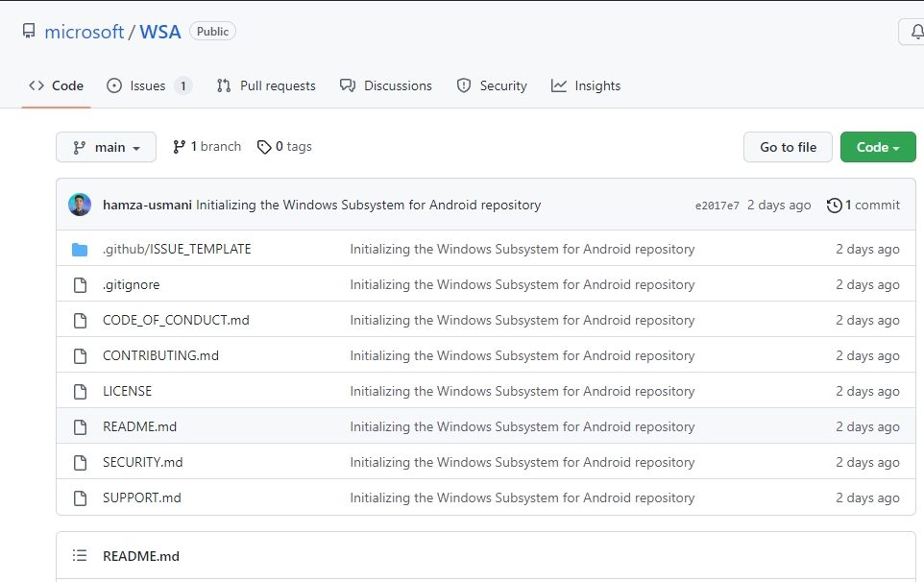Click the file icon beside LICENSE
The height and width of the screenshot is (582, 924).
[x=80, y=391]
